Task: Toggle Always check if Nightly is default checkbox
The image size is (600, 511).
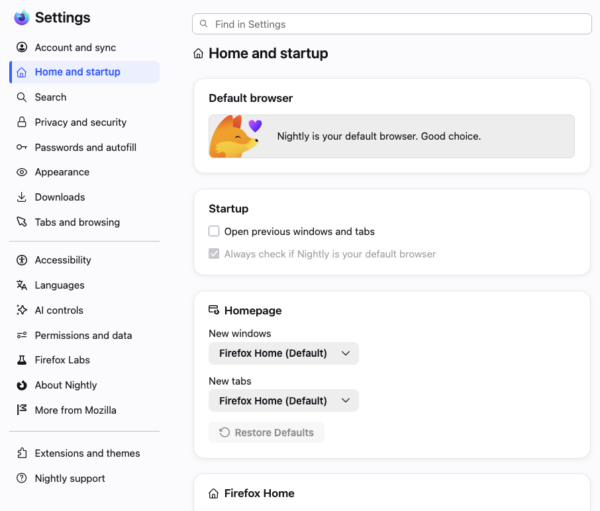Action: [214, 254]
